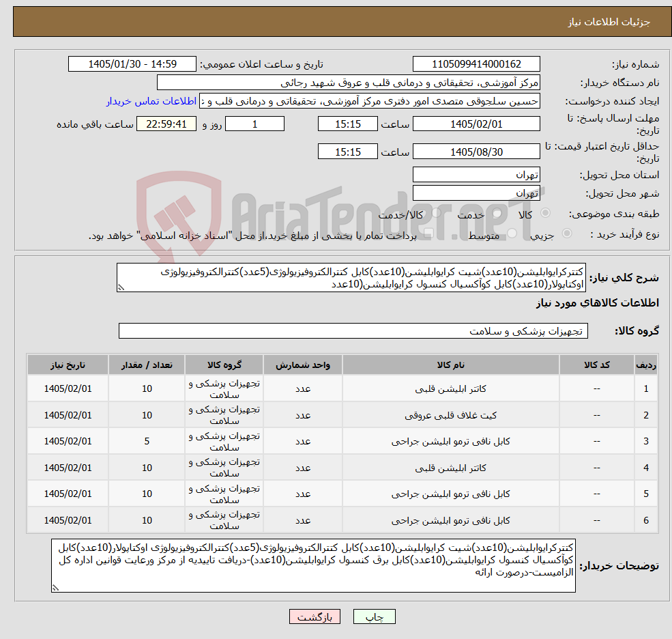Click the توضیحات خریدار notes textarea
This screenshot has width=672, height=639.
coord(313,566)
